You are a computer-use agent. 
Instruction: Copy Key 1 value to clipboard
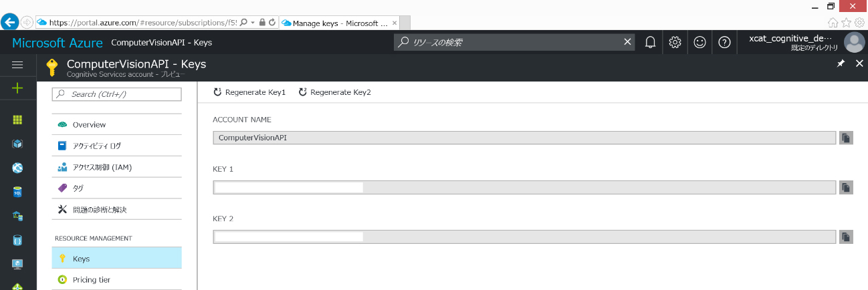[x=846, y=187]
